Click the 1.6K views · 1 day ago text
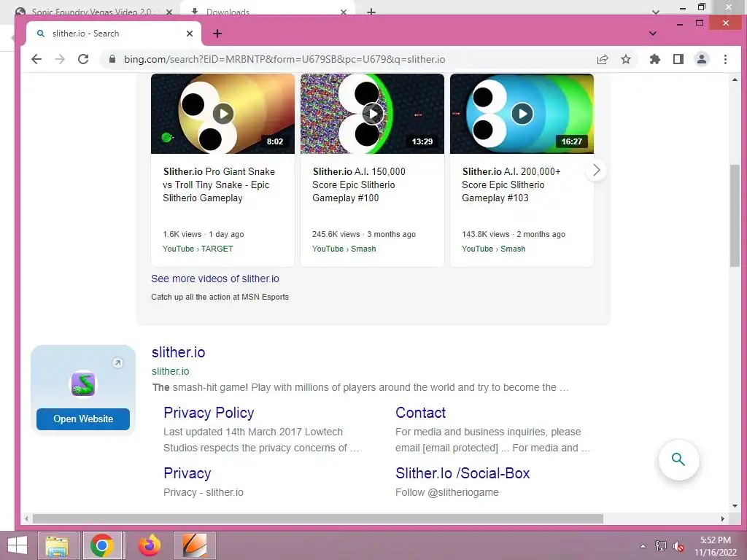Image resolution: width=747 pixels, height=560 pixels. pyautogui.click(x=204, y=234)
